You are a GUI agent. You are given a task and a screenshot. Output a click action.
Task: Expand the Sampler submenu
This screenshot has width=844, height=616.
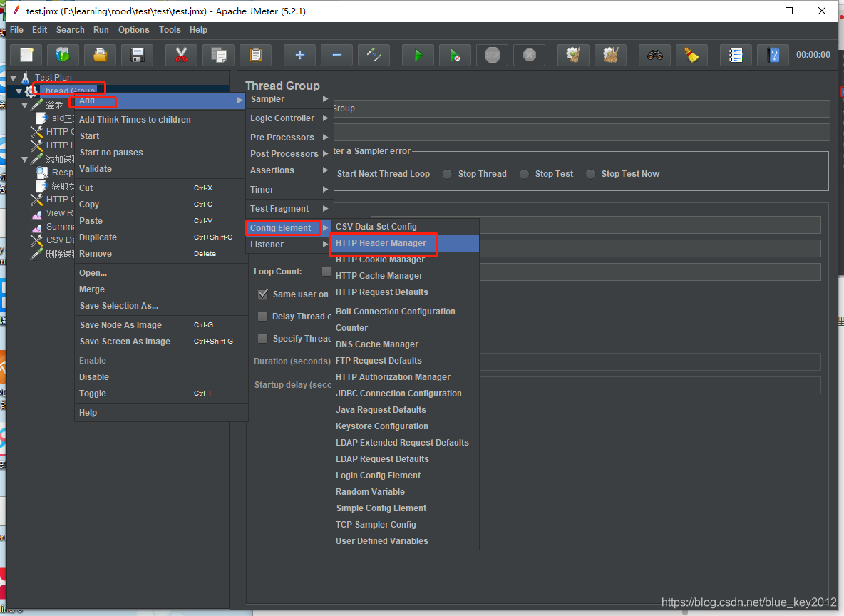289,99
